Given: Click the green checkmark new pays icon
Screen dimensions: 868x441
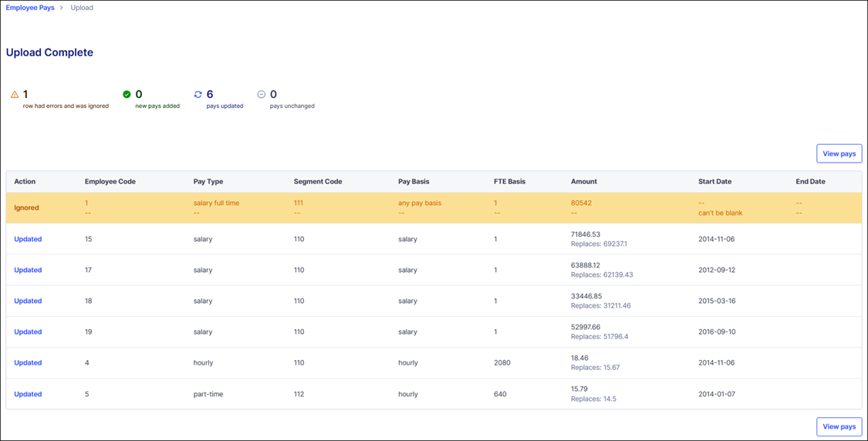Looking at the screenshot, I should (x=127, y=95).
